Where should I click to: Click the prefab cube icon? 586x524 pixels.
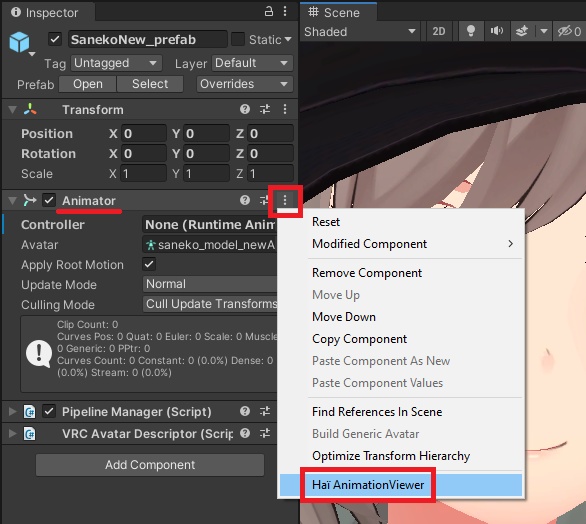[19, 42]
